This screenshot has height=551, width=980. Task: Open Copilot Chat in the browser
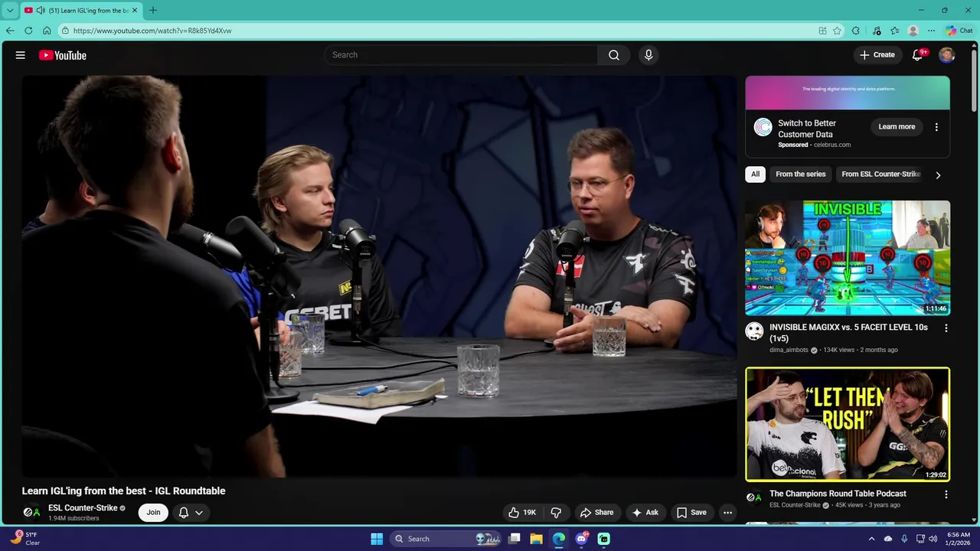pos(959,31)
